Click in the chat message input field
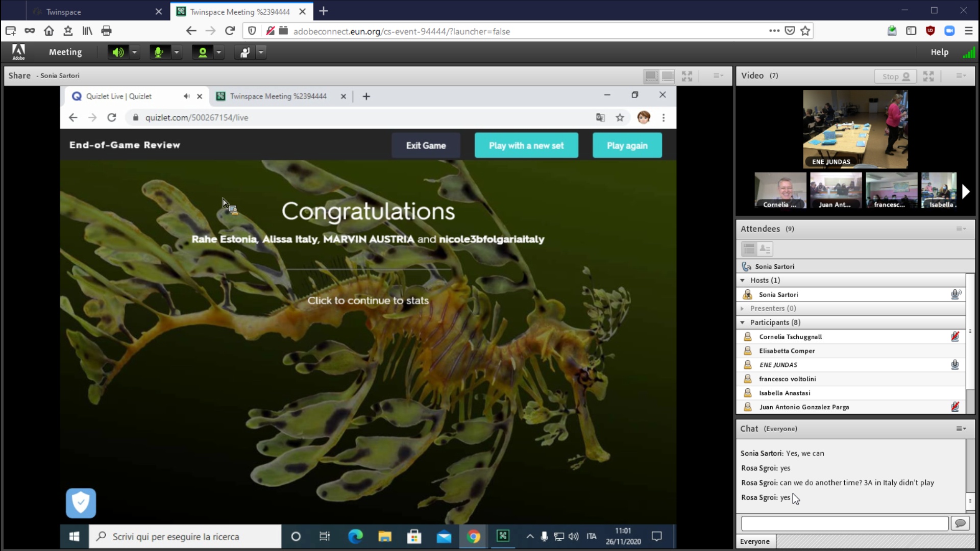The width and height of the screenshot is (980, 551). click(844, 523)
